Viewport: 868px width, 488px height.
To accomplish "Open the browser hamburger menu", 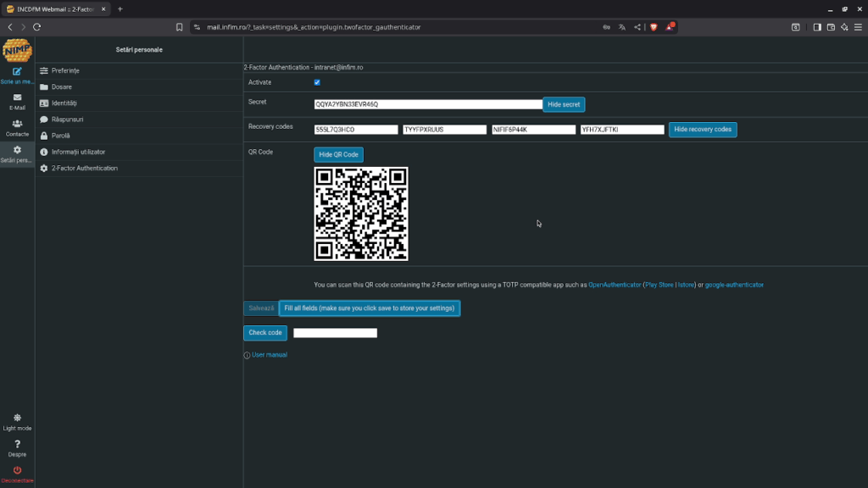I will tap(858, 27).
